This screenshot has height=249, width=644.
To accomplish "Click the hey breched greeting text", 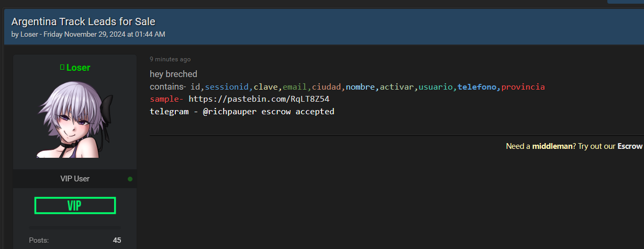I will tap(173, 74).
